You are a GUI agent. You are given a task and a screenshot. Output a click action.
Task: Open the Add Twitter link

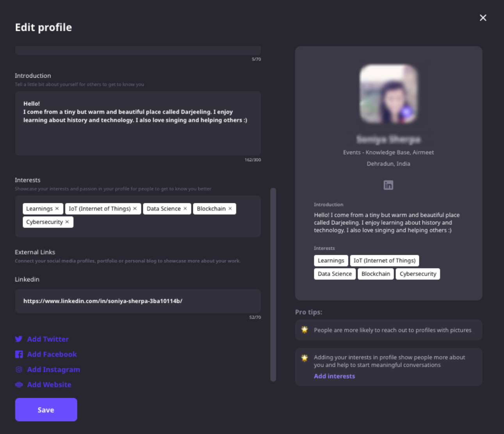pyautogui.click(x=48, y=339)
